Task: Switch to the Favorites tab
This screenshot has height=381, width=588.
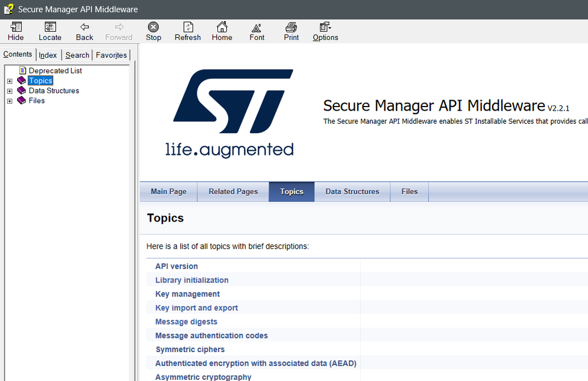Action: click(x=111, y=55)
